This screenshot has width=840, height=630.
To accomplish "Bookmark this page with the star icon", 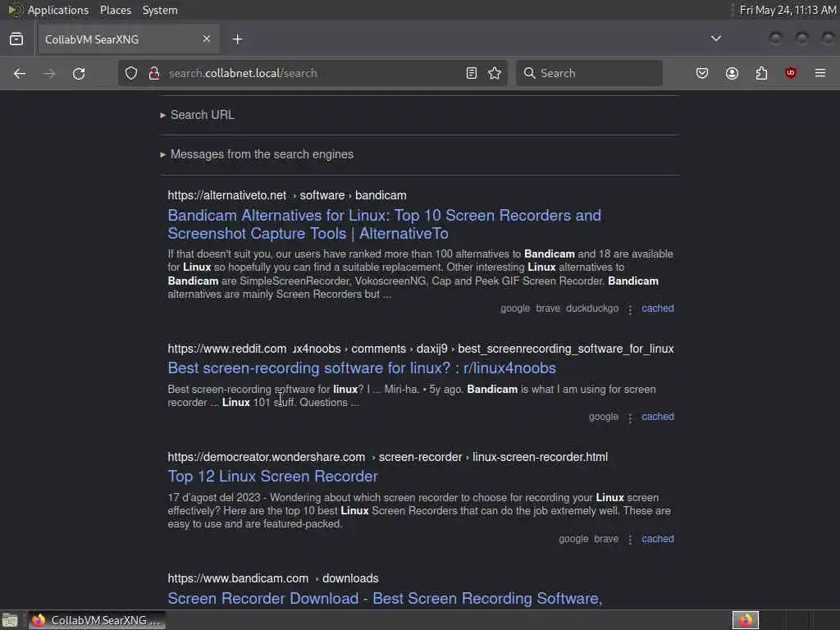I will [x=495, y=73].
